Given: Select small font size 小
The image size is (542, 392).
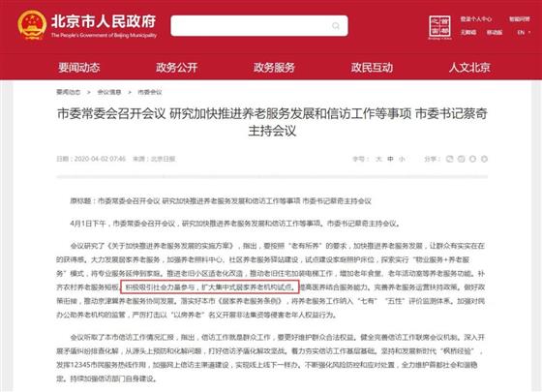Looking at the screenshot, I should click(x=402, y=159).
